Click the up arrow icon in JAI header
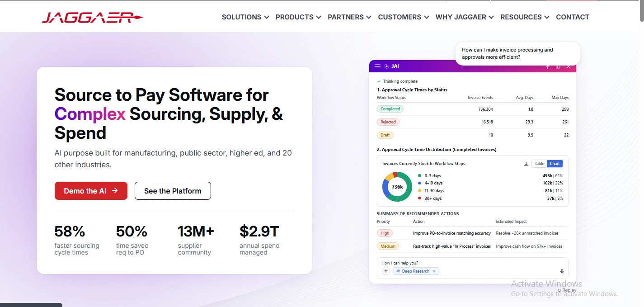644x307 pixels. tap(547, 66)
